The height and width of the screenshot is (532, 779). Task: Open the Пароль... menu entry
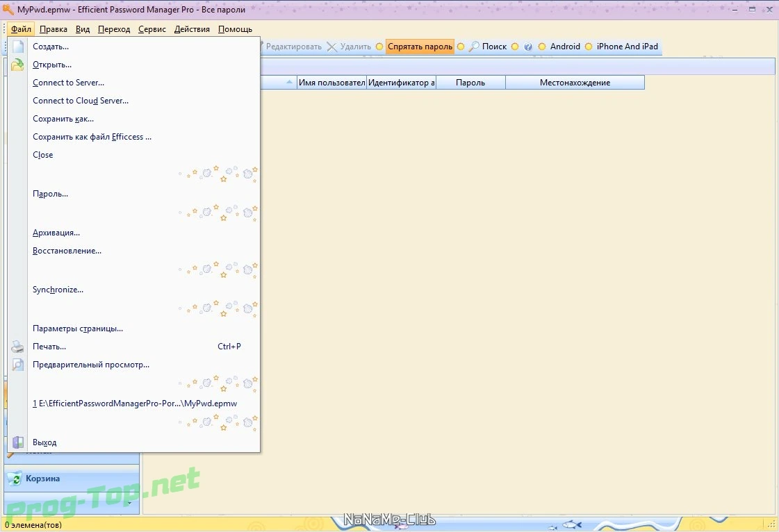[133, 194]
